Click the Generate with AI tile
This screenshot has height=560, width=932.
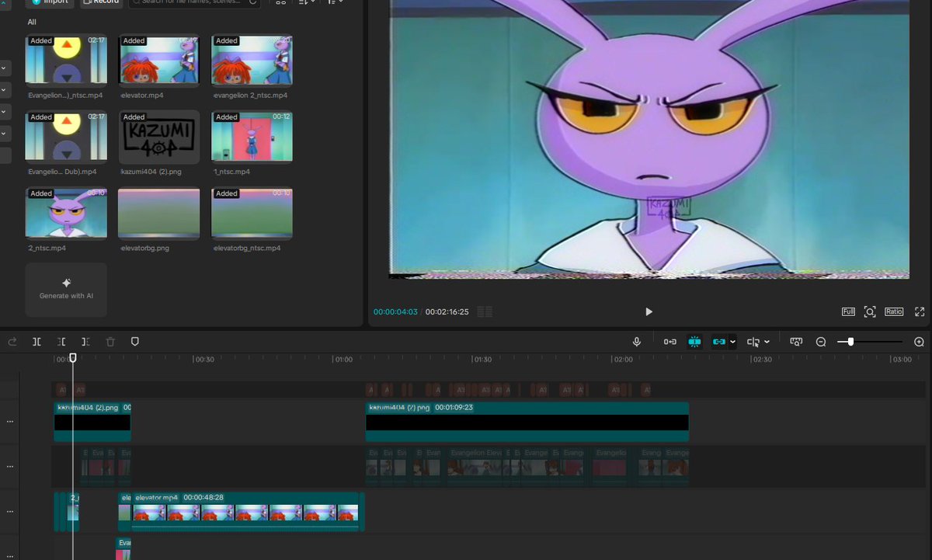point(66,290)
